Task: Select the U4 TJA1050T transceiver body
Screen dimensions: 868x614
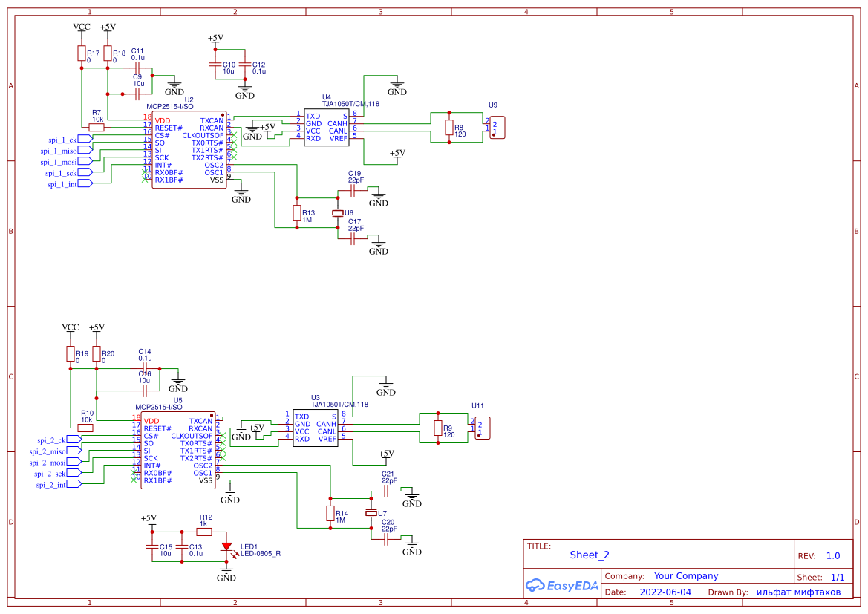Action: click(326, 128)
